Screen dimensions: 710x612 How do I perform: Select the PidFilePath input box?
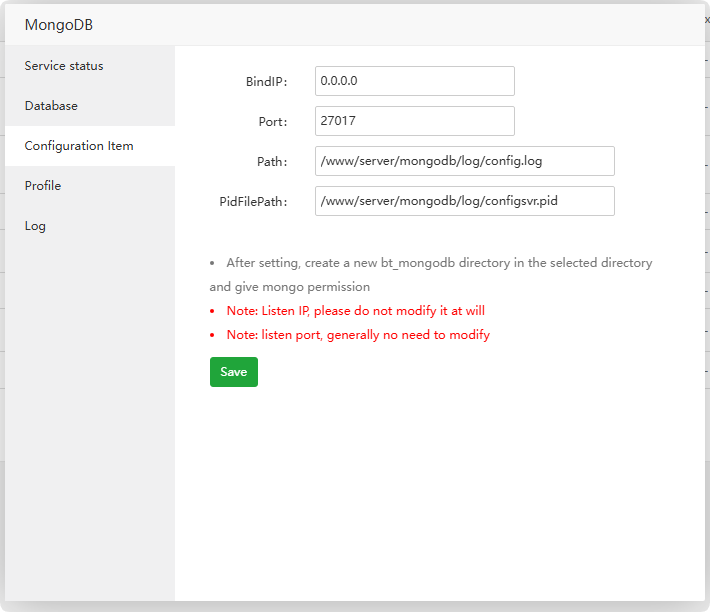click(464, 201)
